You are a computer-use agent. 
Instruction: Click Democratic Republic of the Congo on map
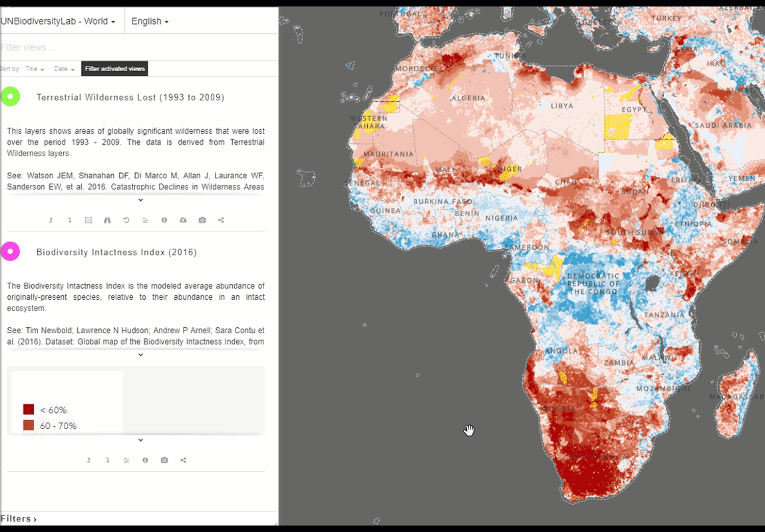[x=593, y=284]
